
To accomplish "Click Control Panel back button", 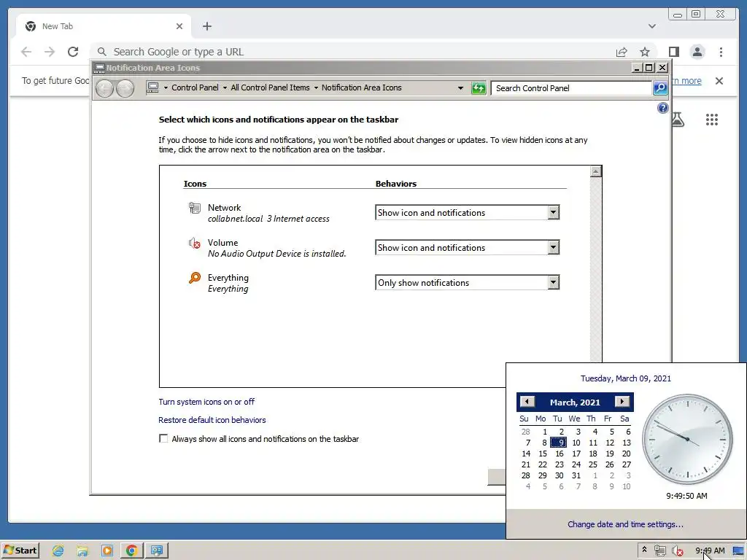I will pyautogui.click(x=104, y=88).
